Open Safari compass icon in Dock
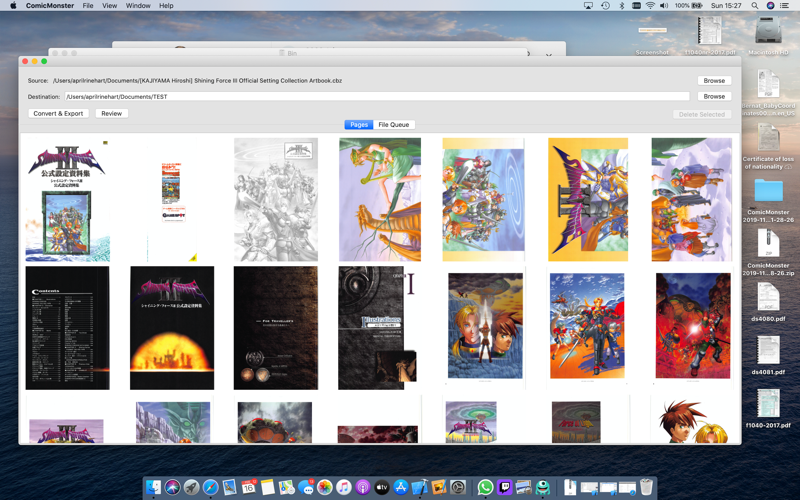 click(x=210, y=487)
